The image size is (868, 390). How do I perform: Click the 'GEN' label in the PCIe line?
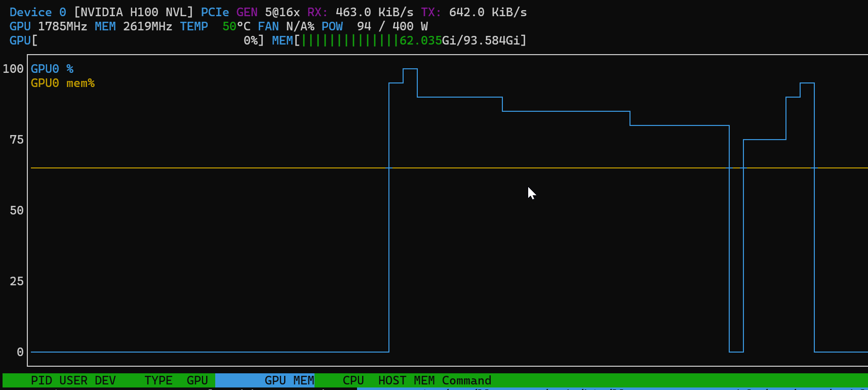[x=247, y=12]
